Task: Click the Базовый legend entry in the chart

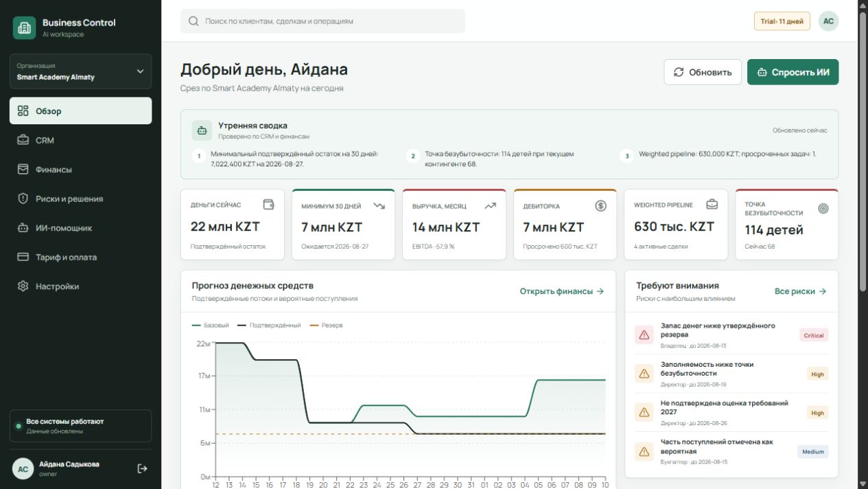Action: [x=211, y=325]
